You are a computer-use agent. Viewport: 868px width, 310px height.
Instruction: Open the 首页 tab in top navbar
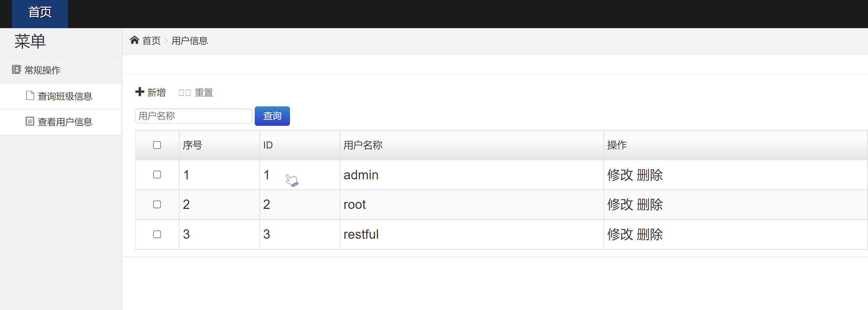coord(40,13)
